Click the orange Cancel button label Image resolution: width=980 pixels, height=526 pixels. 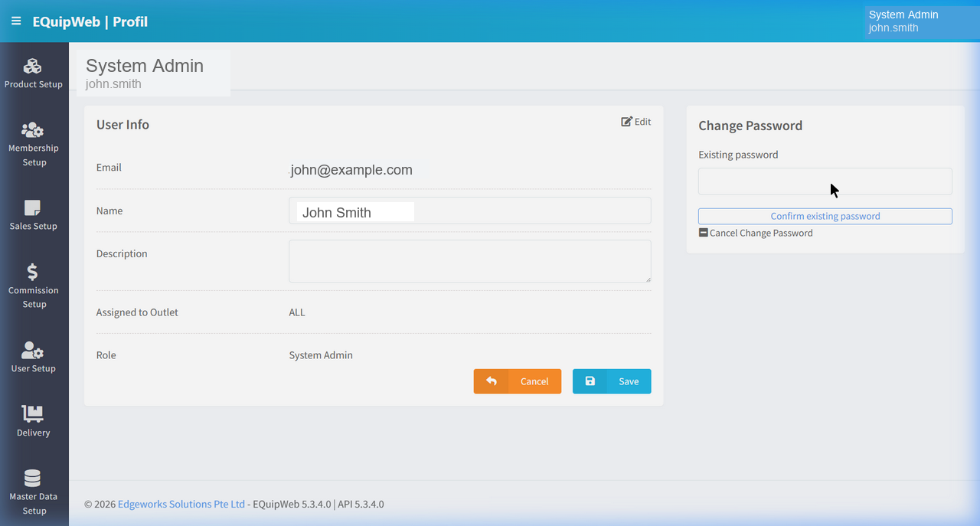tap(534, 381)
